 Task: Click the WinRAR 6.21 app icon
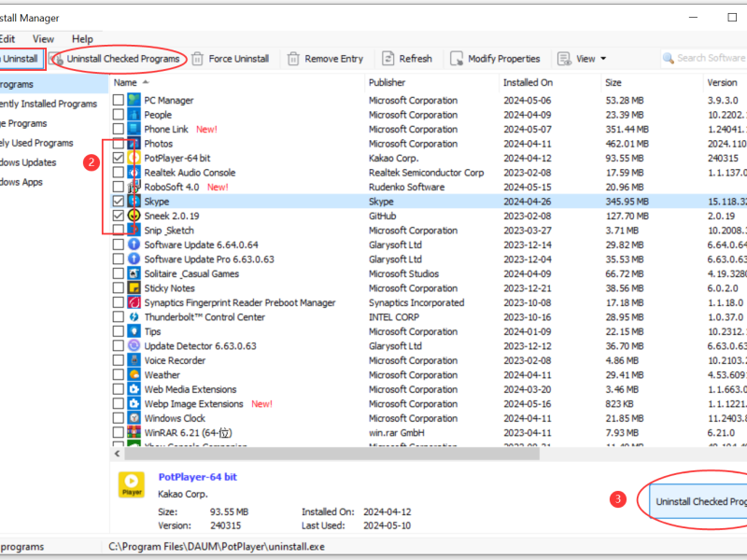click(x=134, y=432)
